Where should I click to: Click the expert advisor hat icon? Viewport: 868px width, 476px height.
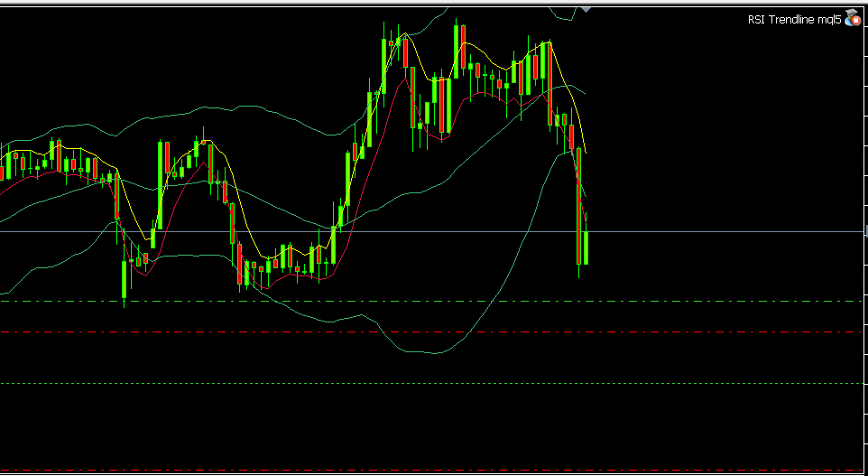(853, 19)
